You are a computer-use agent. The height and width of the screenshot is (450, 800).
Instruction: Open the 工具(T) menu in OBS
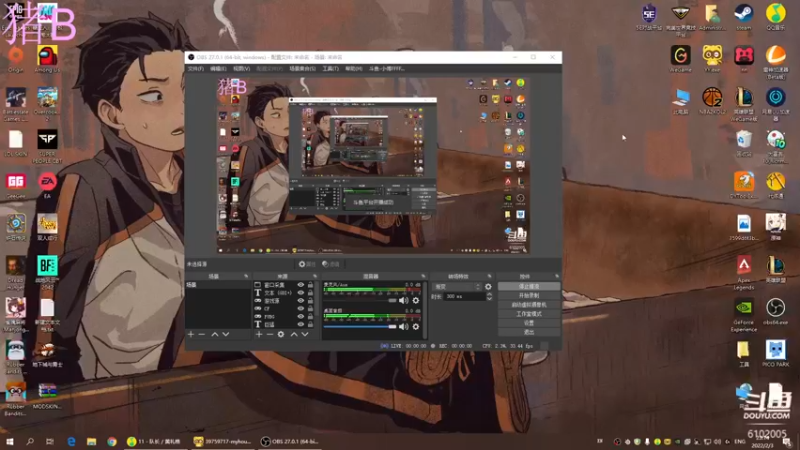(330, 68)
